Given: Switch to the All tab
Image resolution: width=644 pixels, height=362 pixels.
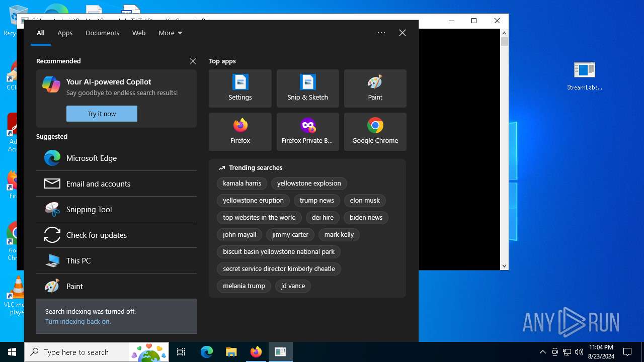Looking at the screenshot, I should 41,33.
